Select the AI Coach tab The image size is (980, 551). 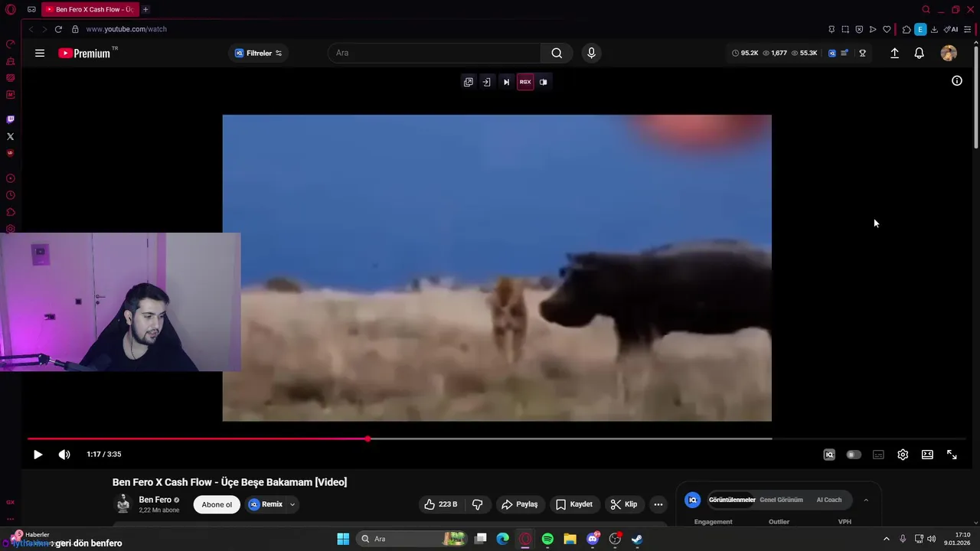pyautogui.click(x=829, y=500)
